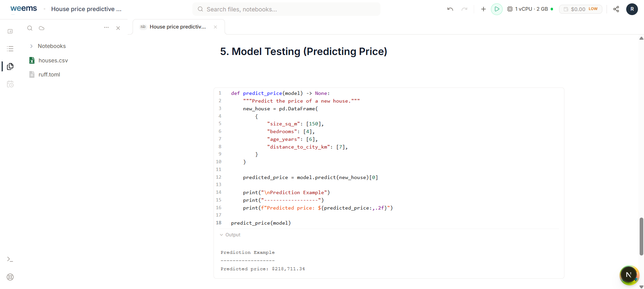The height and width of the screenshot is (289, 644).
Task: Open the R user avatar menu
Action: pyautogui.click(x=632, y=9)
